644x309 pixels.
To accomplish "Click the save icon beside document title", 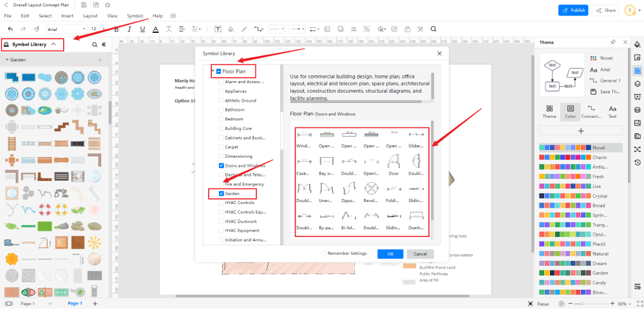I will coord(84,5).
